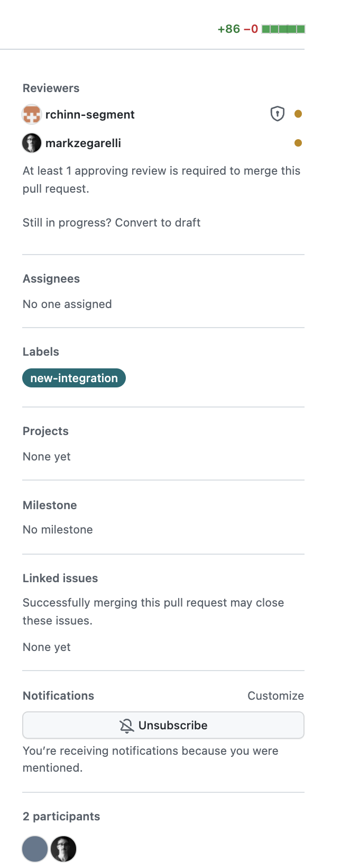Screen dimensions: 350x868
Task: Click markzegarelli's pending review status dot
Action: 298,143
